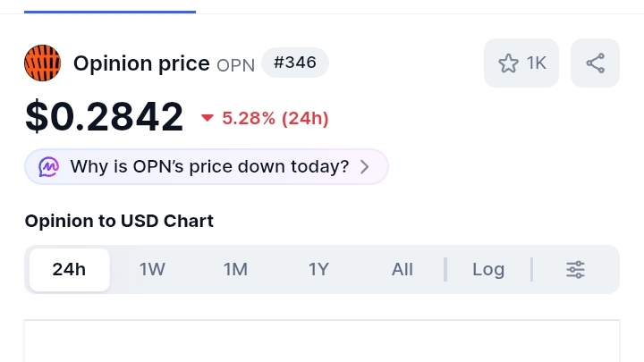Click the OPN ticker symbol
The height and width of the screenshot is (362, 644).
[x=236, y=65]
